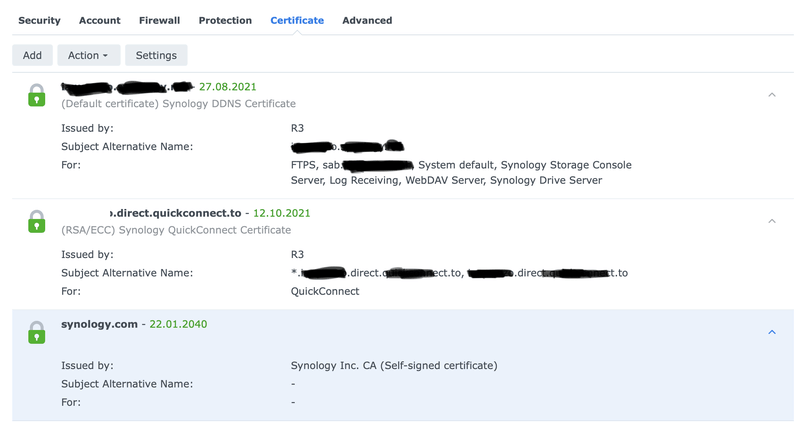Collapse the QuickConnect certificate details

pos(771,221)
